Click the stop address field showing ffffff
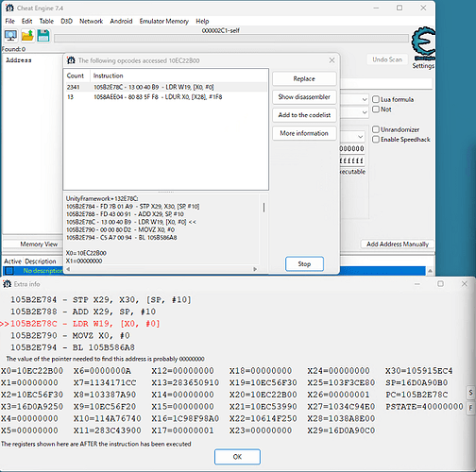Viewport: 476px width, 472px height. [x=352, y=160]
